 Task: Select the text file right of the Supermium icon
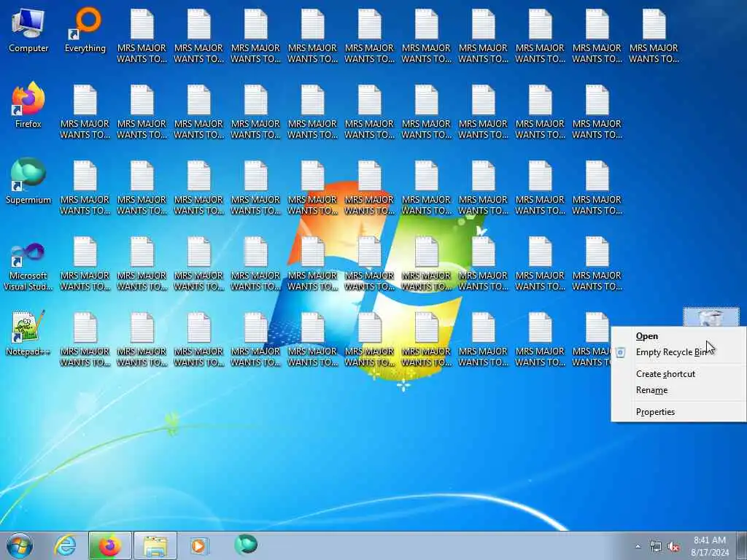[x=85, y=187]
